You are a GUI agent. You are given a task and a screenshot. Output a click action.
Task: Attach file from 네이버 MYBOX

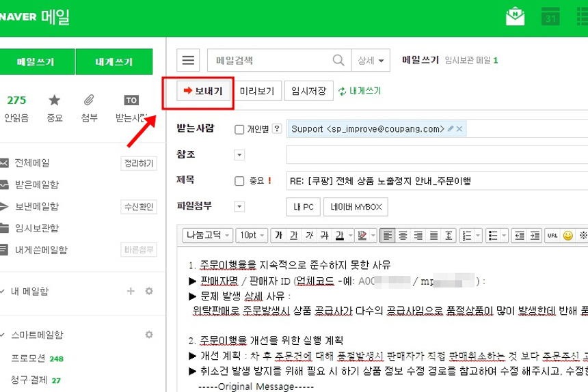tap(356, 207)
